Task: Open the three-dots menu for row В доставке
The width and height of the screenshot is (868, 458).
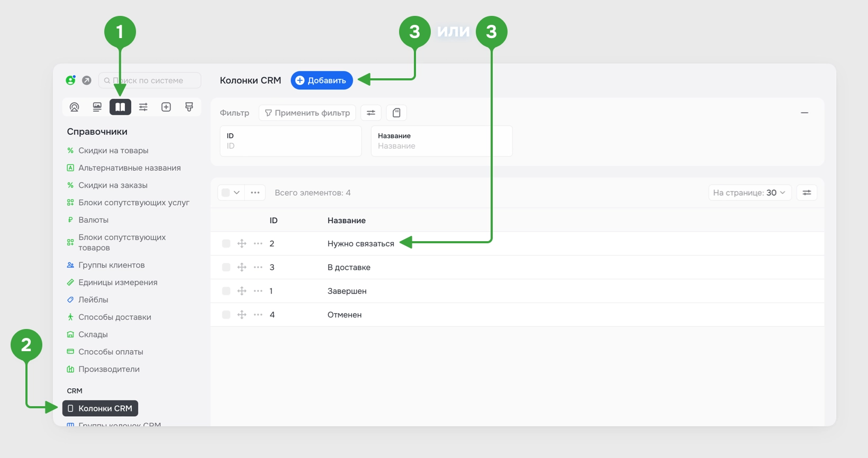Action: (258, 267)
